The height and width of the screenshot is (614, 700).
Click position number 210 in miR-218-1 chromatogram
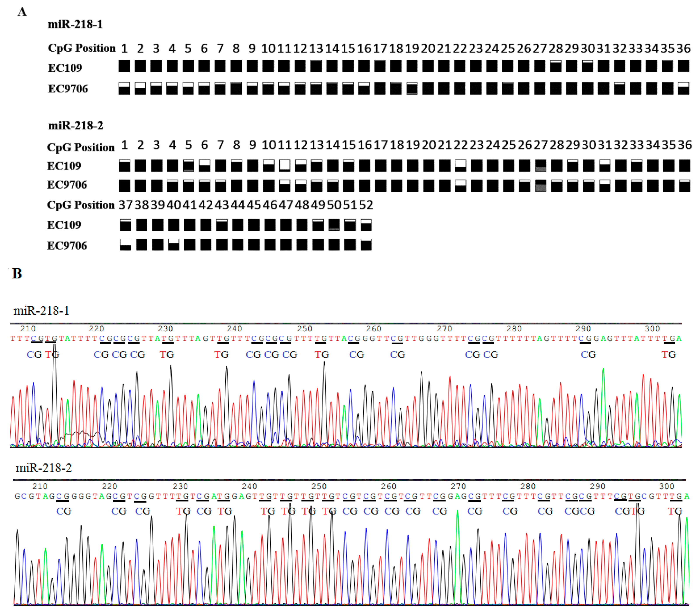pos(28,329)
